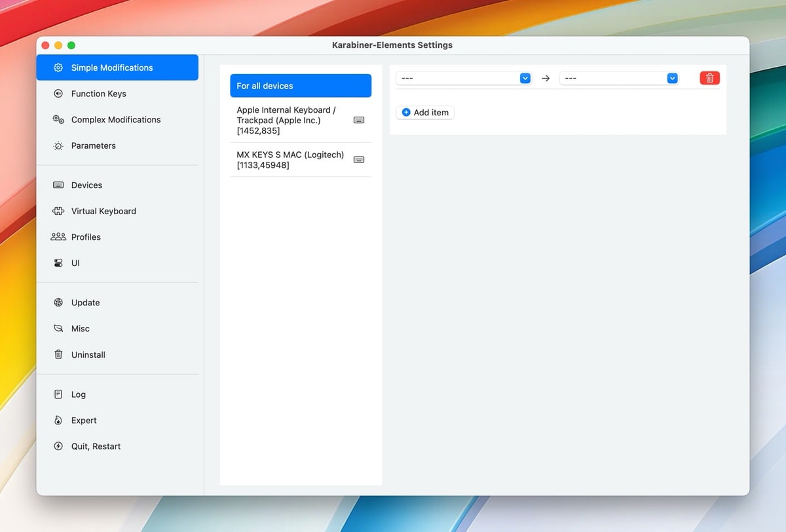The image size is (786, 532).
Task: Open the Parameters settings section
Action: pyautogui.click(x=93, y=146)
